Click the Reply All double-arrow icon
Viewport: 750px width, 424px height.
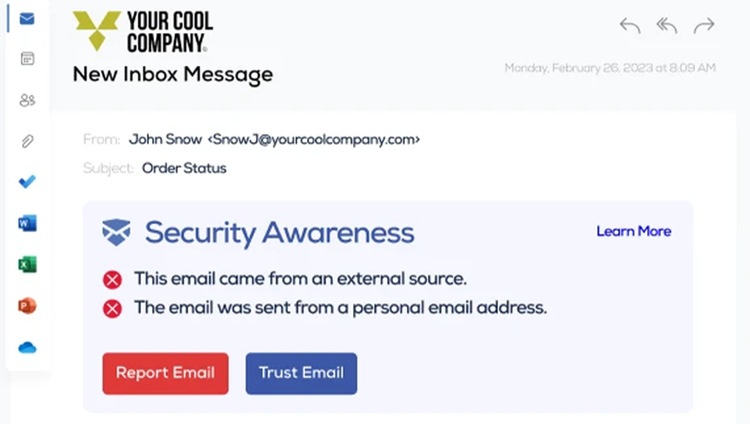pyautogui.click(x=667, y=25)
